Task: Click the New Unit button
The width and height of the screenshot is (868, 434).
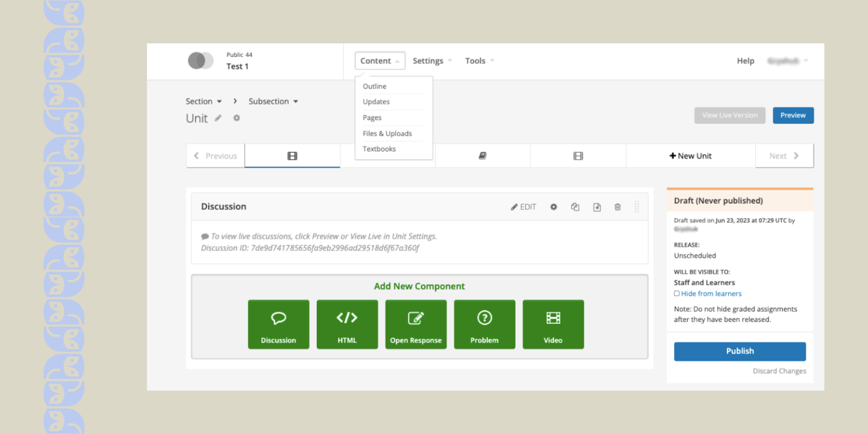Action: click(x=691, y=156)
